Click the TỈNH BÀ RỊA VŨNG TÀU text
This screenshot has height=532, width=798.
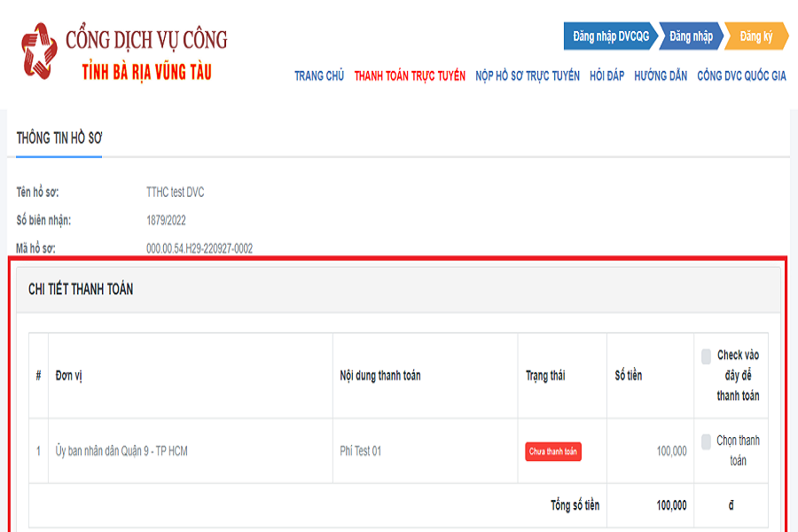click(146, 72)
